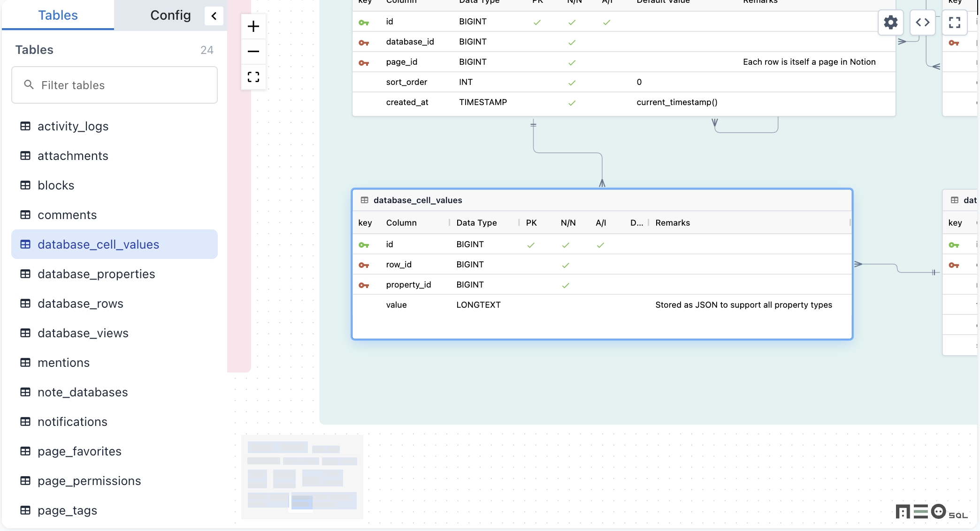
Task: Switch to the Tables tab
Action: coord(58,15)
